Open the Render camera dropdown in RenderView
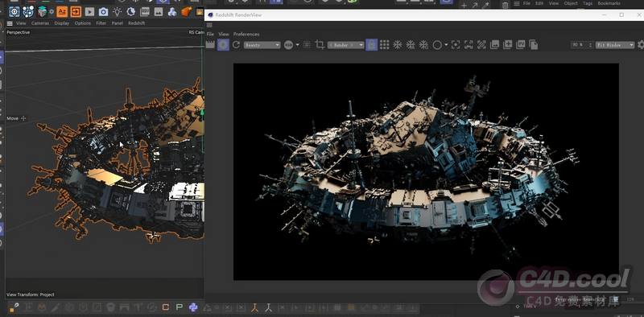 coord(346,45)
